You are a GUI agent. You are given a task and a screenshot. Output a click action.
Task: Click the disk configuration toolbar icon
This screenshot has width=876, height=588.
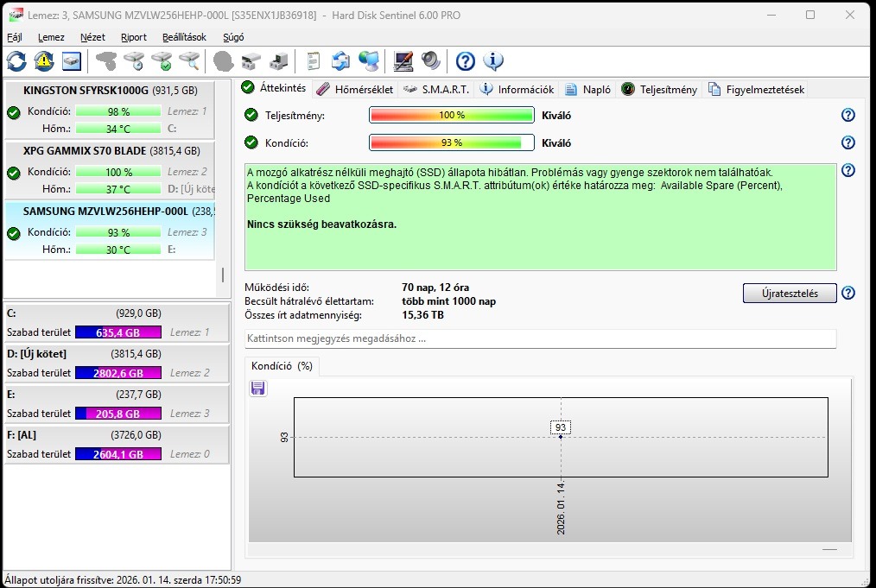[70, 61]
